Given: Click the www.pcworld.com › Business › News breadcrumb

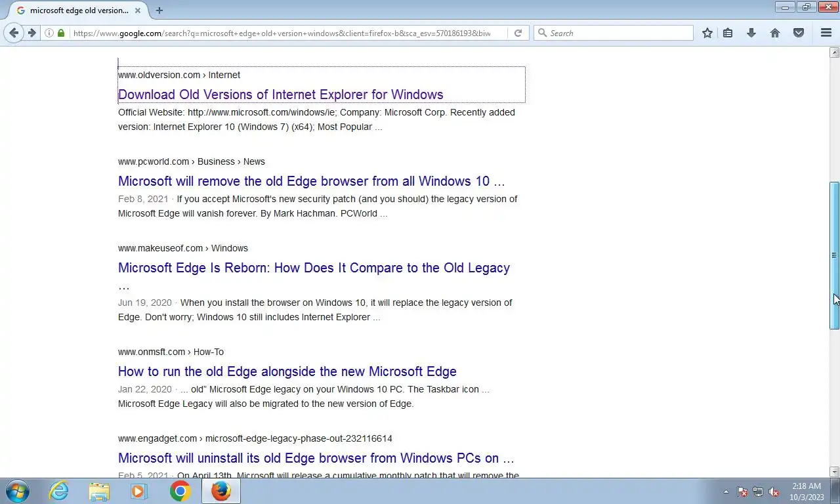Looking at the screenshot, I should pyautogui.click(x=192, y=161).
